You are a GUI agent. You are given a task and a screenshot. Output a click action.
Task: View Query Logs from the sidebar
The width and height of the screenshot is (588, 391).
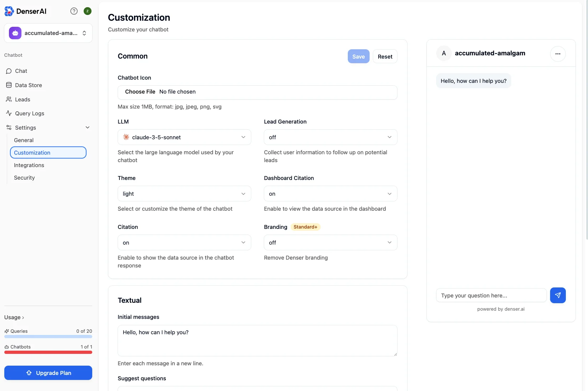point(29,113)
